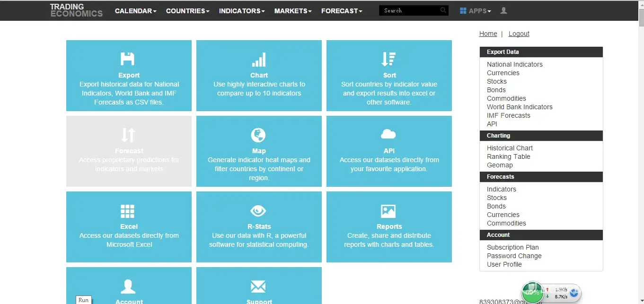The height and width of the screenshot is (304, 644).
Task: Click the Run tooltip label
Action: pyautogui.click(x=83, y=300)
